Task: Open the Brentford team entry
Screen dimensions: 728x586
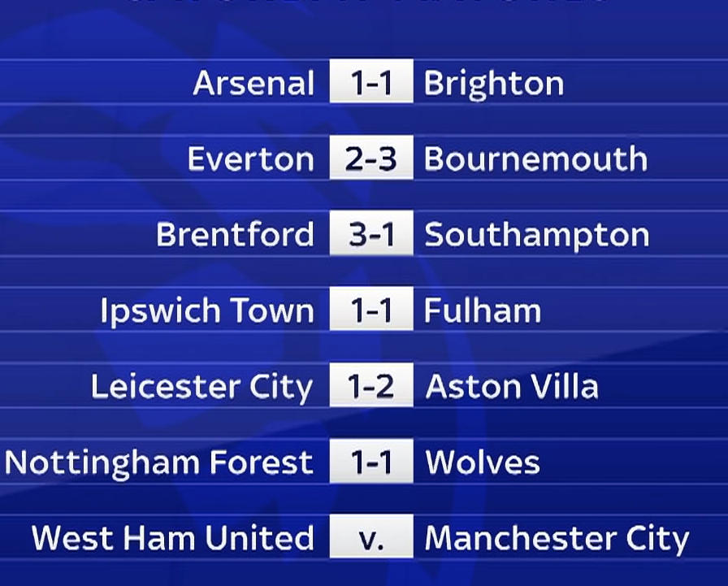Action: point(235,235)
